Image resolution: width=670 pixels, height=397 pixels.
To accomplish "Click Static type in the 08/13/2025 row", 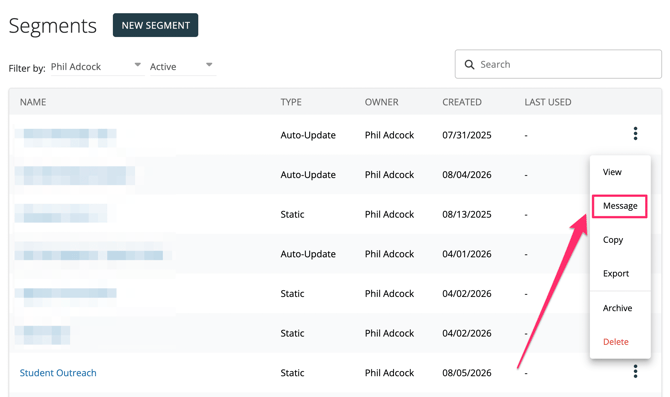I will pyautogui.click(x=292, y=215).
